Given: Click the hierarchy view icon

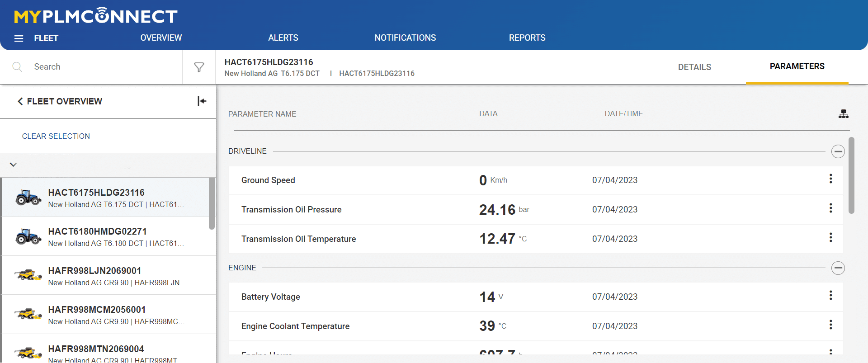Looking at the screenshot, I should point(843,114).
